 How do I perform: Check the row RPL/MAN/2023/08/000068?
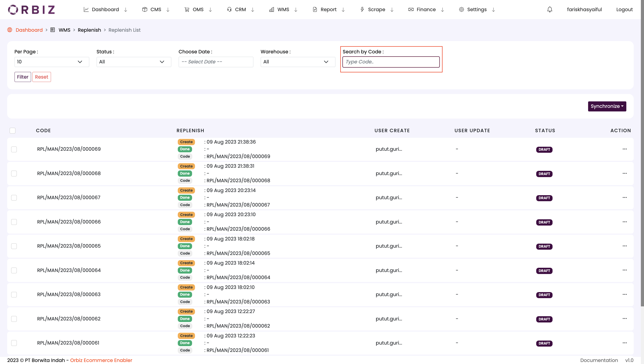[14, 174]
